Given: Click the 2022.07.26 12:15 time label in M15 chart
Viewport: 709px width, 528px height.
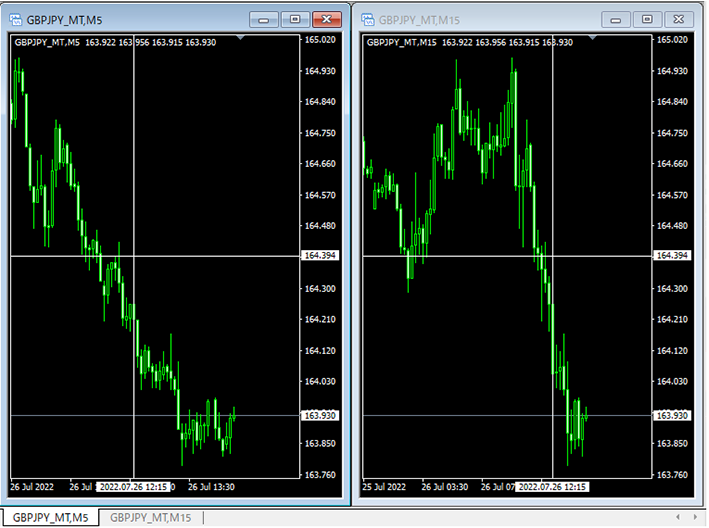Looking at the screenshot, I should tap(552, 487).
